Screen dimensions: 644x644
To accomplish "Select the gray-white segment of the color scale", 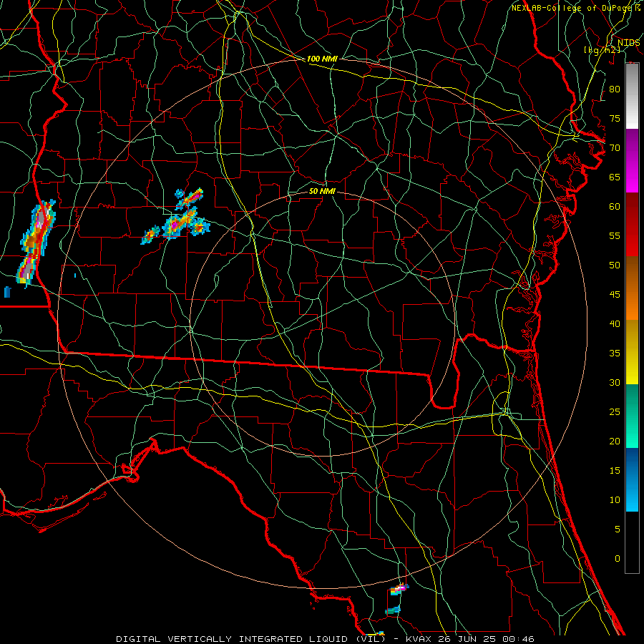I will 632,96.
